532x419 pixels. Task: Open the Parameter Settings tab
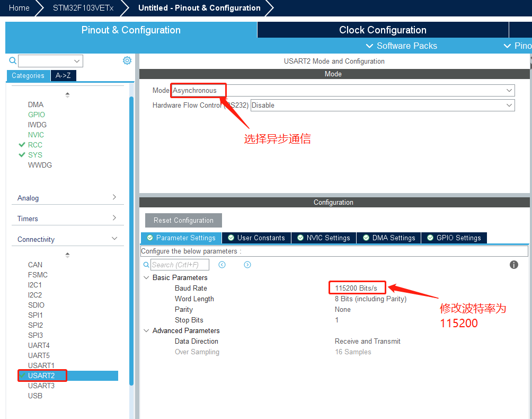tap(181, 238)
